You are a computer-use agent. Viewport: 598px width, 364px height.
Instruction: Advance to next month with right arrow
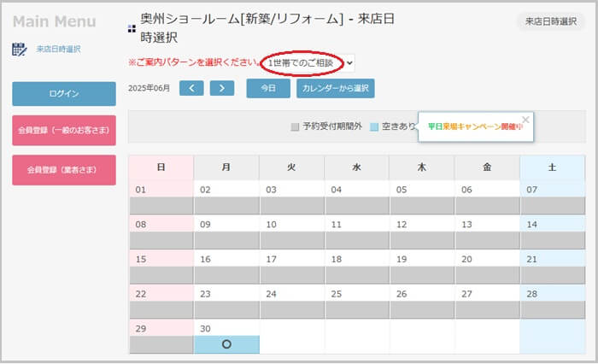pyautogui.click(x=222, y=88)
